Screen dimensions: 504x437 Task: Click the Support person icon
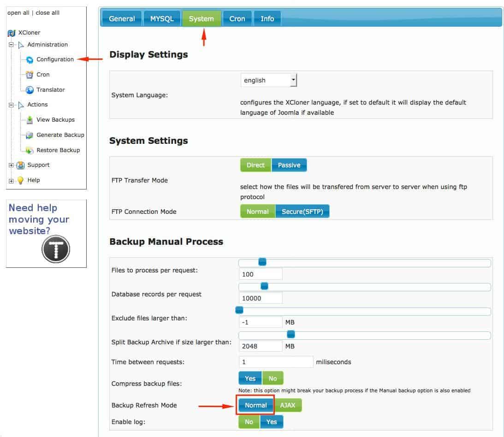click(21, 165)
